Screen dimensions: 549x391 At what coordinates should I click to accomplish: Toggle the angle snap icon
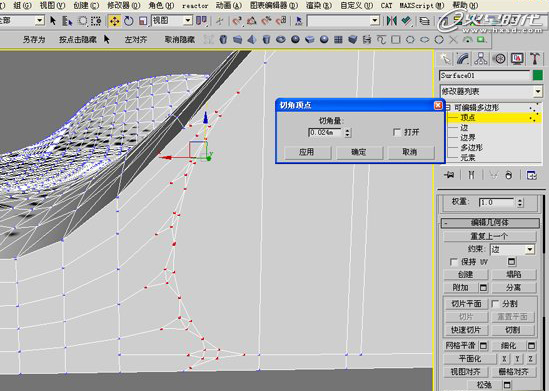click(x=251, y=21)
